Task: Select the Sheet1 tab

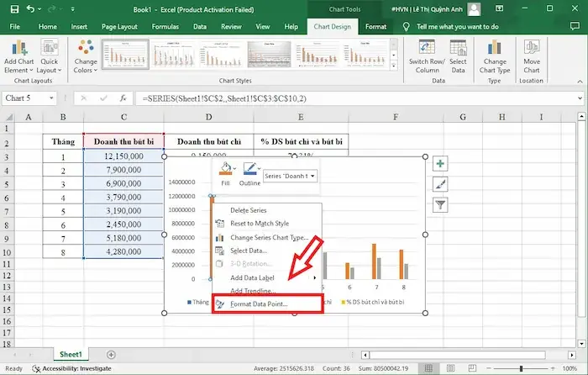Action: [x=71, y=354]
